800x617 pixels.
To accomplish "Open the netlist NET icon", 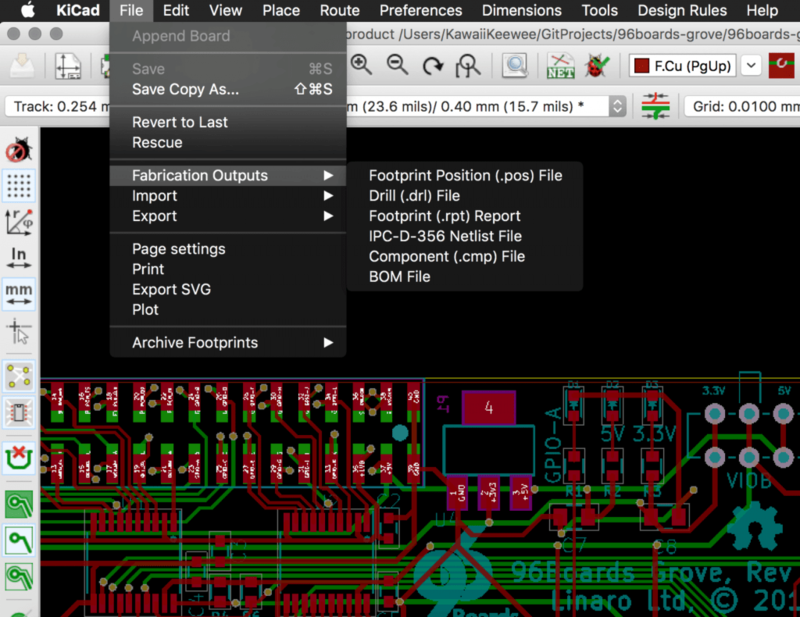I will pos(560,67).
